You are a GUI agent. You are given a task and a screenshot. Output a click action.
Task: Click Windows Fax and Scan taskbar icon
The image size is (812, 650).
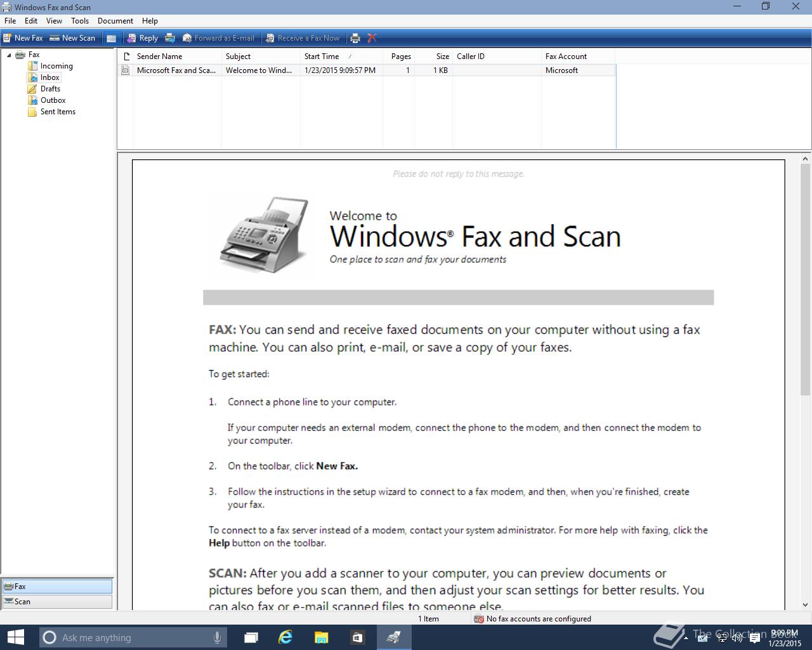(394, 637)
